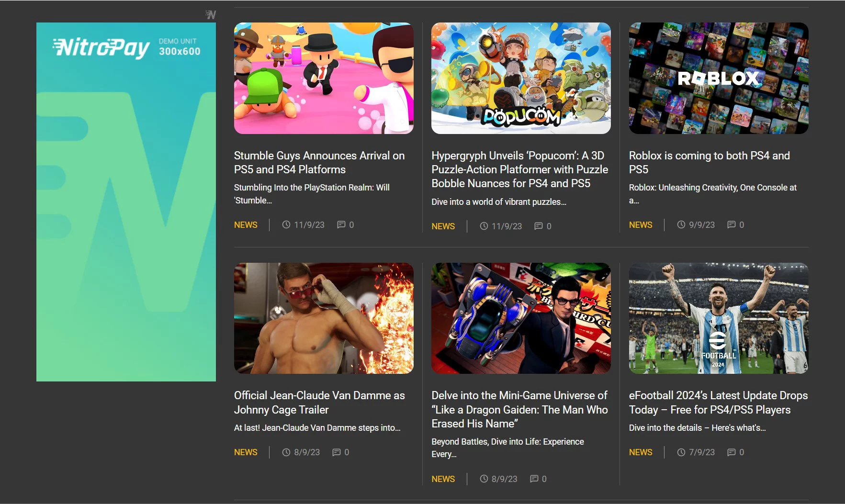Open the Official Jean-Claude Van Damme trailer headline

click(x=319, y=403)
